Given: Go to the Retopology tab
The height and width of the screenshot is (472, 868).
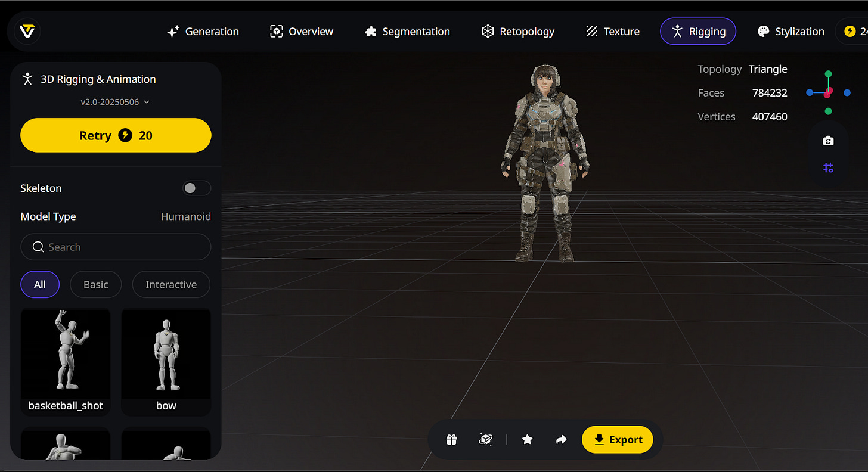Looking at the screenshot, I should 518,32.
